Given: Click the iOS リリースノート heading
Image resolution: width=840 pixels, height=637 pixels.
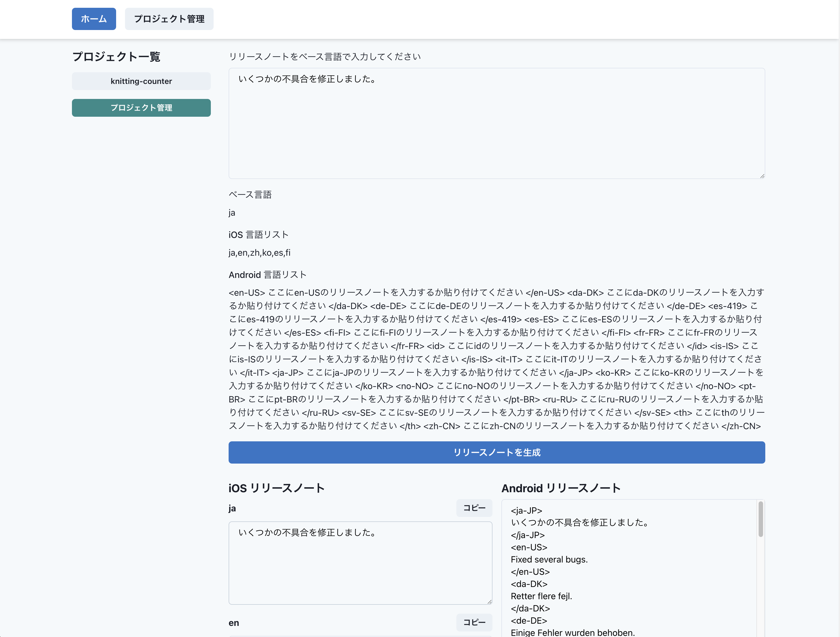Looking at the screenshot, I should point(276,488).
